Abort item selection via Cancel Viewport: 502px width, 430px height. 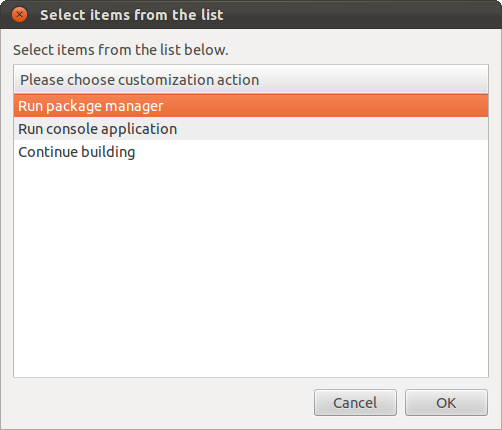point(355,403)
